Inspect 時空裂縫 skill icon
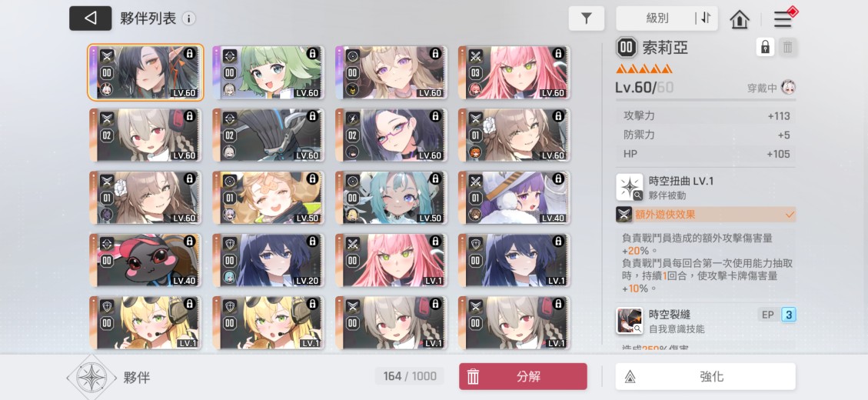Image resolution: width=868 pixels, height=400 pixels. click(630, 322)
